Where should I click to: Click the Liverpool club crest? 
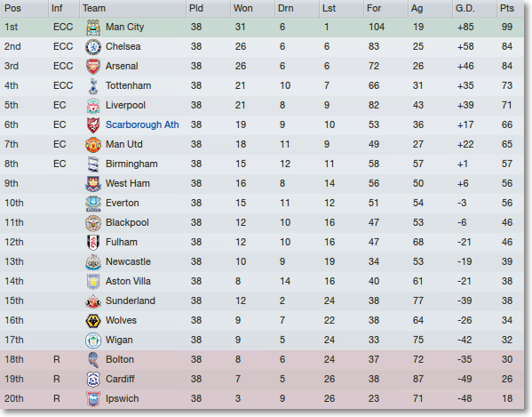[93, 106]
